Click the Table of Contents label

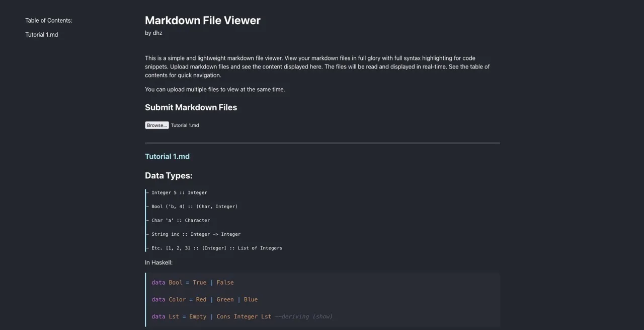click(x=49, y=21)
